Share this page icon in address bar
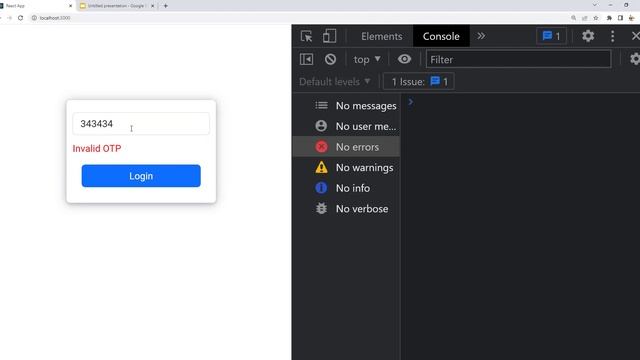Image resolution: width=640 pixels, height=360 pixels. (x=584, y=18)
